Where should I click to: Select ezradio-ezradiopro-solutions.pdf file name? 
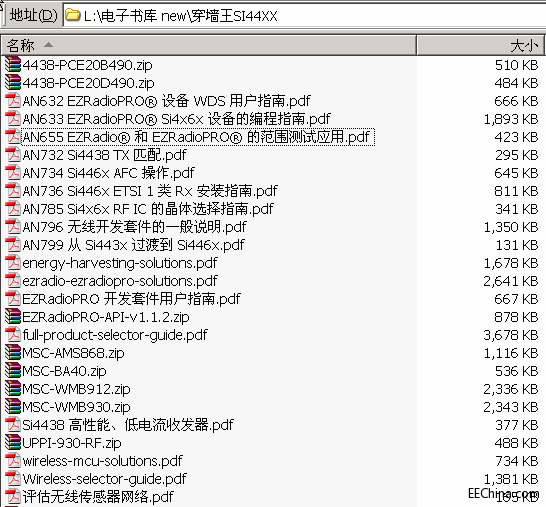pyautogui.click(x=120, y=281)
